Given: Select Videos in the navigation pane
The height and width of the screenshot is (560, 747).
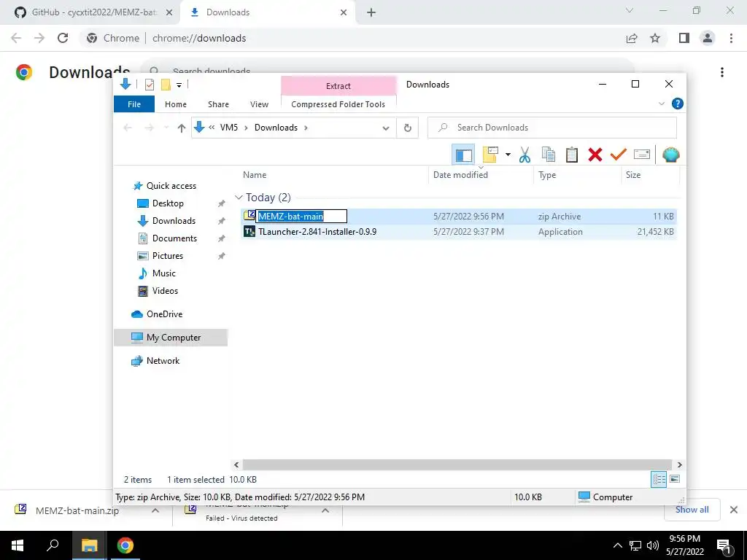Looking at the screenshot, I should click(165, 291).
